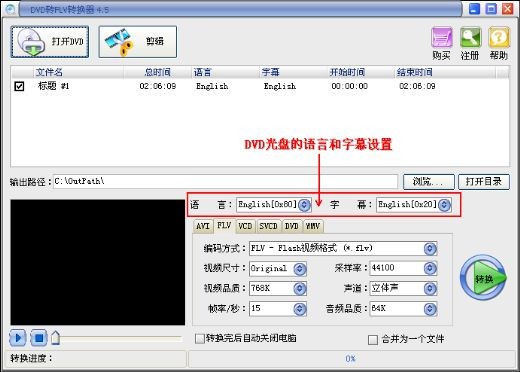Click the 浏览... browse button
Screen dimensions: 520x372
point(429,182)
